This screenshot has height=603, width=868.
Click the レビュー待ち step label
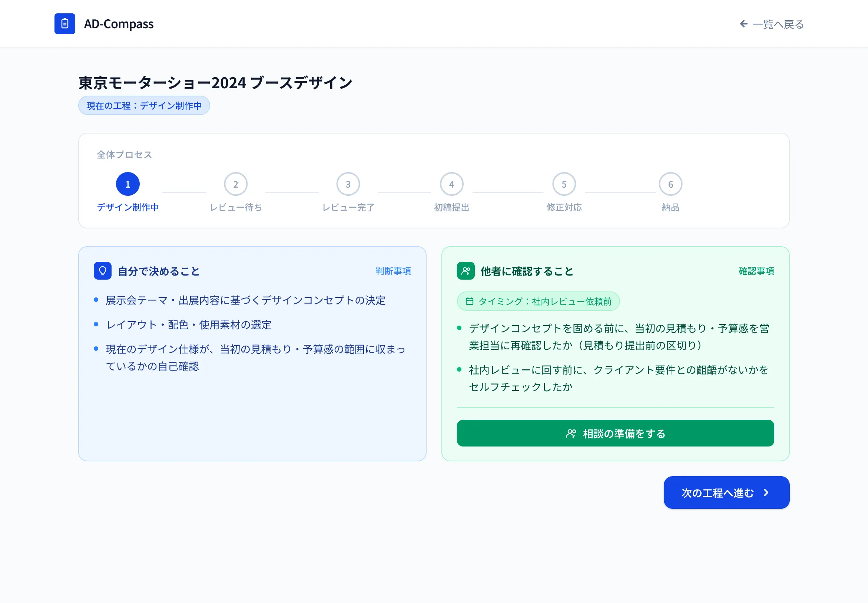[236, 207]
